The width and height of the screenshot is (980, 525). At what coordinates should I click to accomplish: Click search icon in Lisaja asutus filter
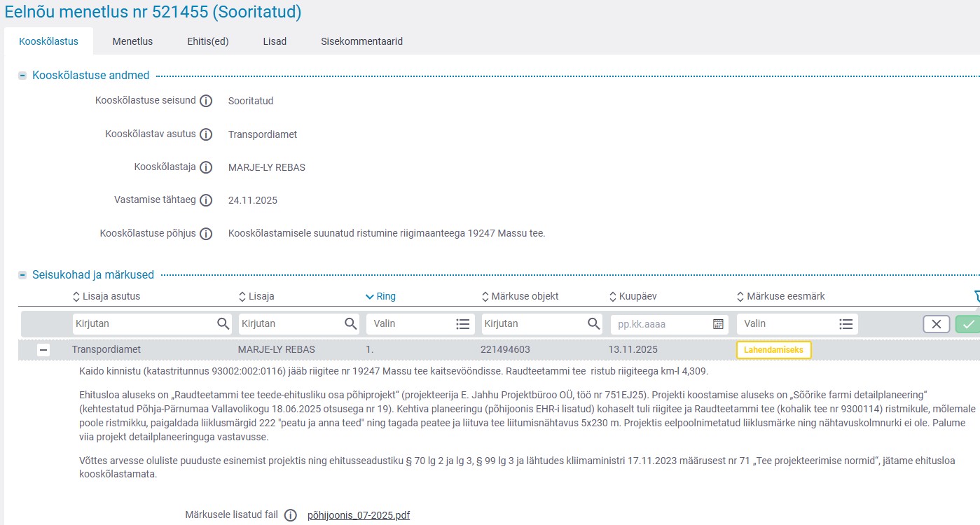pyautogui.click(x=223, y=324)
